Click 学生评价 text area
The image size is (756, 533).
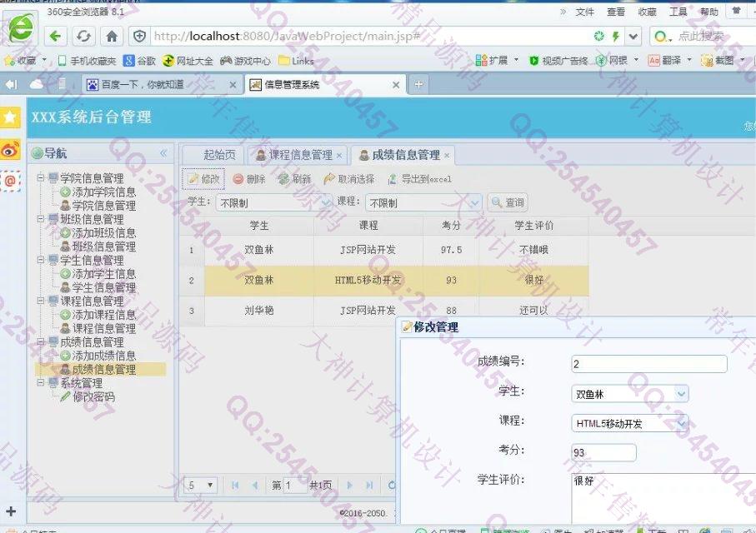tap(663, 499)
